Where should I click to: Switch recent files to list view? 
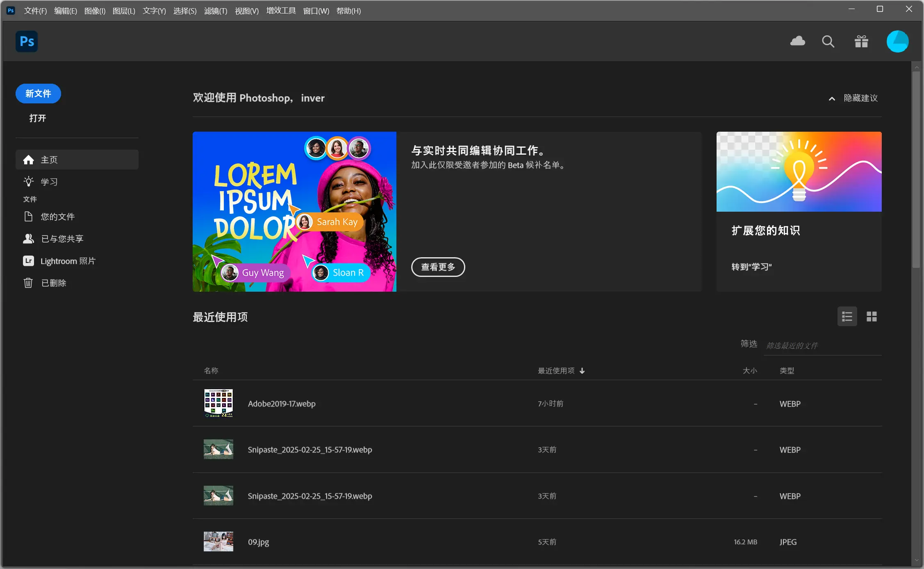click(x=847, y=317)
